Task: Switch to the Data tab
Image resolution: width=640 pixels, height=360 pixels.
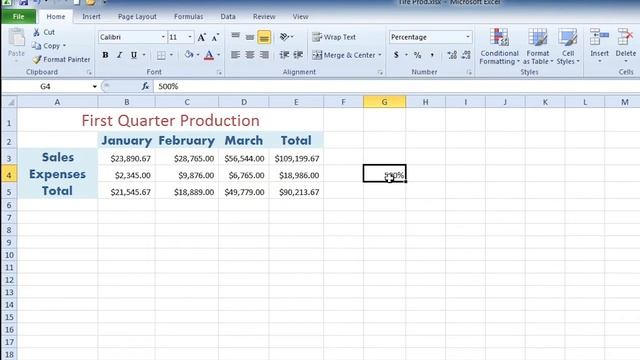Action: click(x=228, y=17)
